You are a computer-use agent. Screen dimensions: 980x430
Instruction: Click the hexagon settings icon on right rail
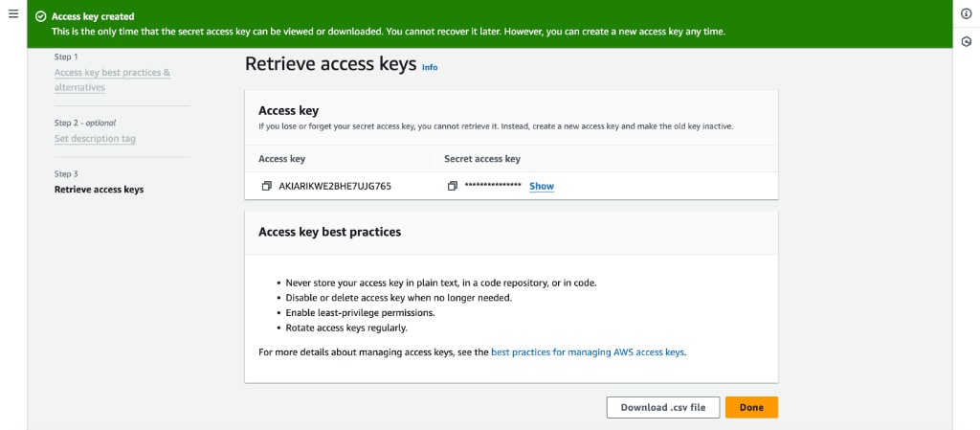(x=967, y=41)
